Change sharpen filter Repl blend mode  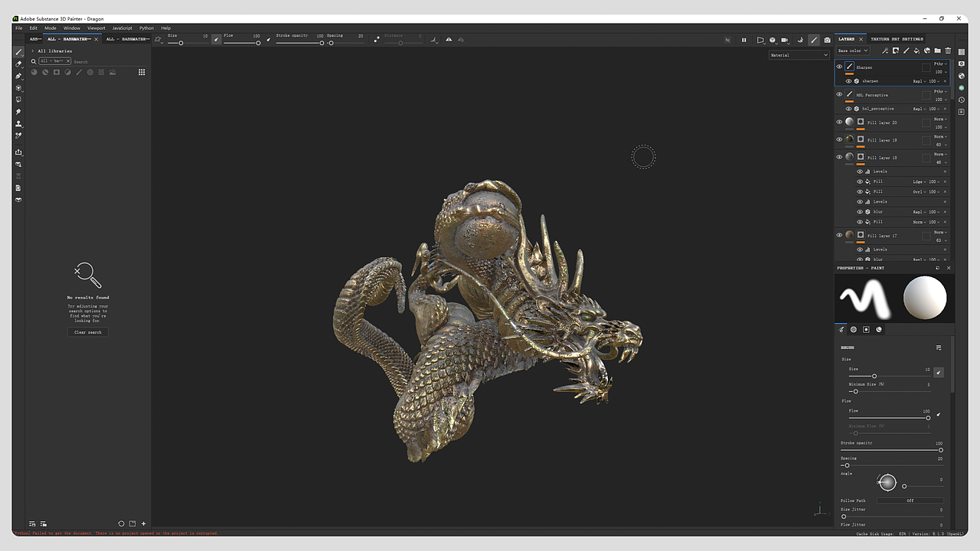click(x=919, y=81)
